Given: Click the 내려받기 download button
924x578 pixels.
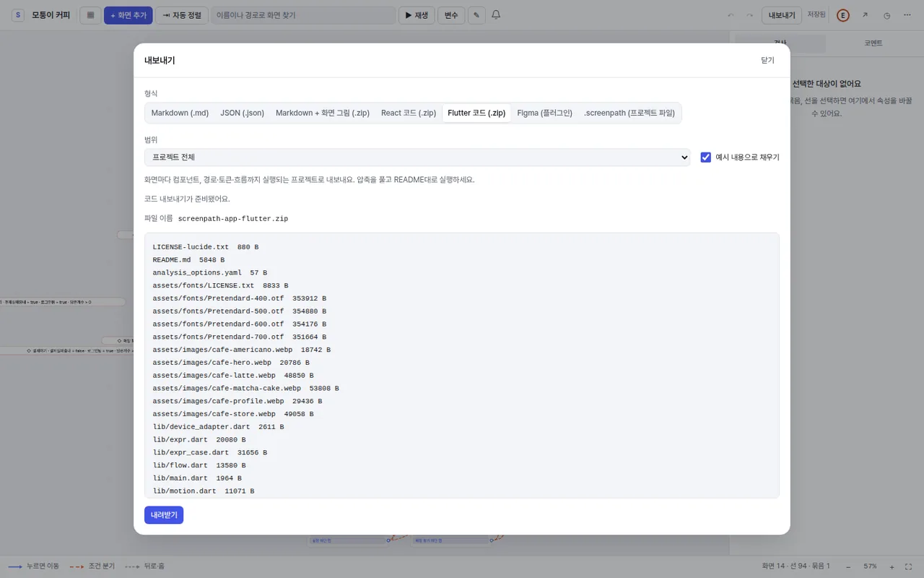Looking at the screenshot, I should point(164,515).
